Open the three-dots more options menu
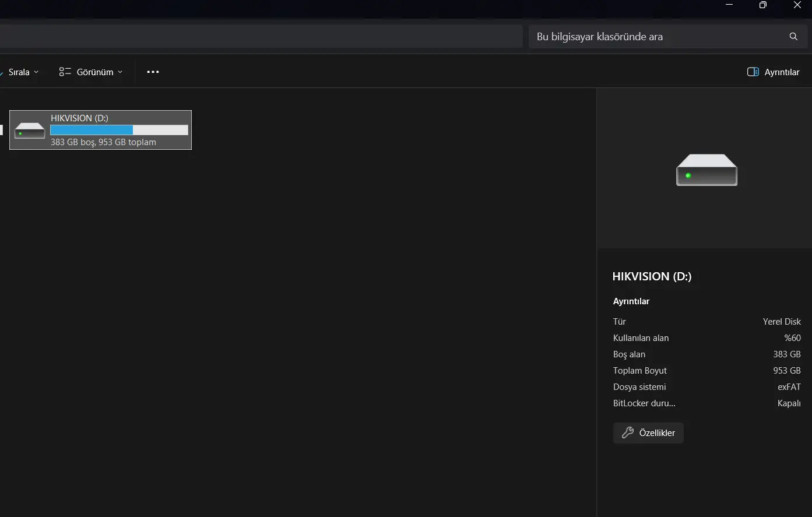812x517 pixels. 153,72
